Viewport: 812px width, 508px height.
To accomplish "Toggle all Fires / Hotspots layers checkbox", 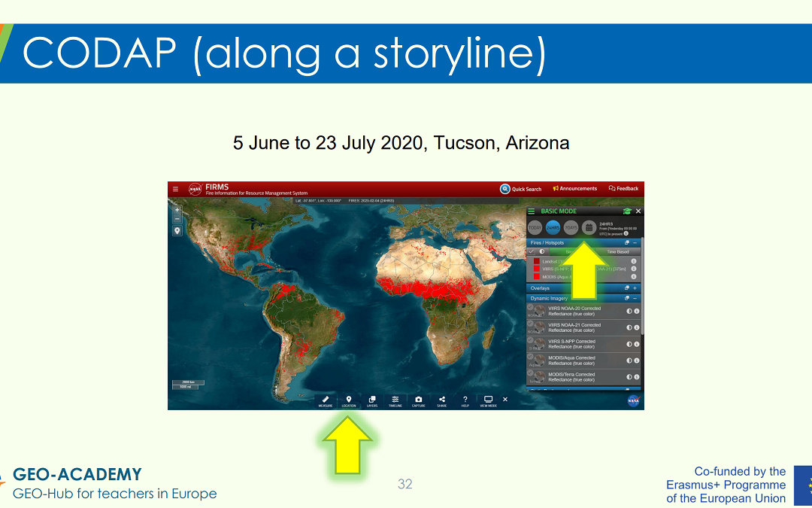I will pyautogui.click(x=531, y=251).
